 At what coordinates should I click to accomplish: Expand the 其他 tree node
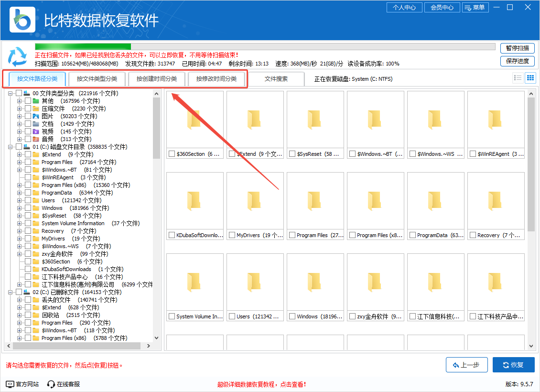[x=19, y=101]
